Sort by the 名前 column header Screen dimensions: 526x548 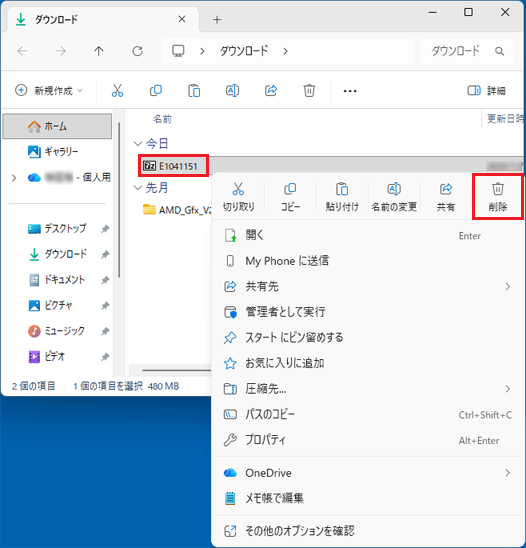point(162,119)
